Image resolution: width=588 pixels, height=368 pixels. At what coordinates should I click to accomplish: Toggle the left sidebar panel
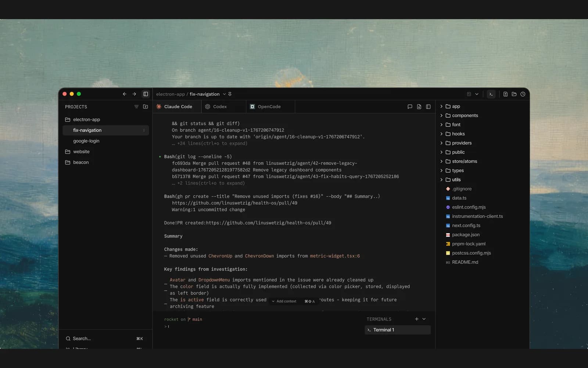pyautogui.click(x=146, y=94)
